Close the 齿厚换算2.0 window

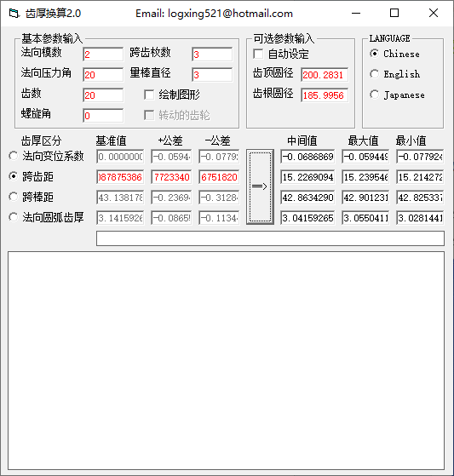pyautogui.click(x=434, y=14)
